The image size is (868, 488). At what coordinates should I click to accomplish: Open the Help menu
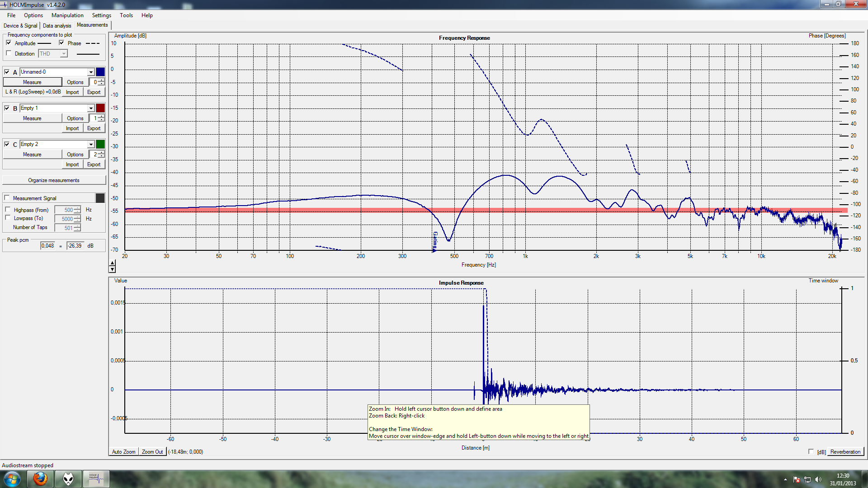[147, 15]
